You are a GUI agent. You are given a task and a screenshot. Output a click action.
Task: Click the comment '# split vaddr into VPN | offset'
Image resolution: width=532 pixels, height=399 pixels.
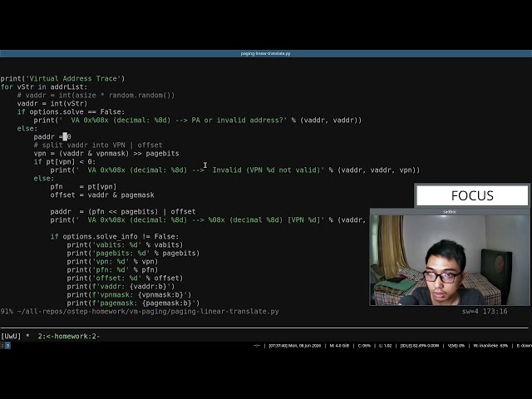(98, 145)
